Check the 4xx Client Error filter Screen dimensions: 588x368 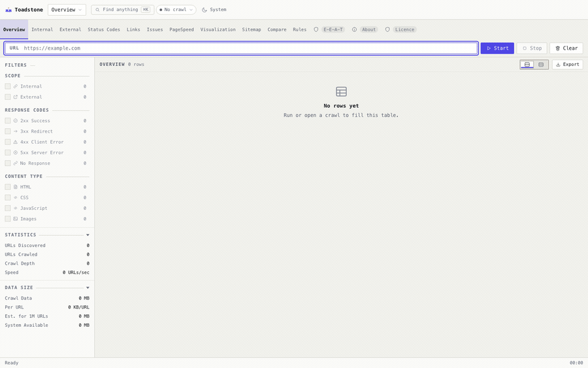pyautogui.click(x=7, y=142)
